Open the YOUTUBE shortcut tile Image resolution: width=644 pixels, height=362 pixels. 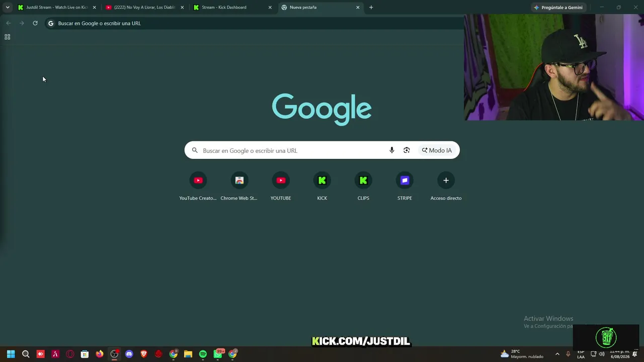tap(281, 187)
